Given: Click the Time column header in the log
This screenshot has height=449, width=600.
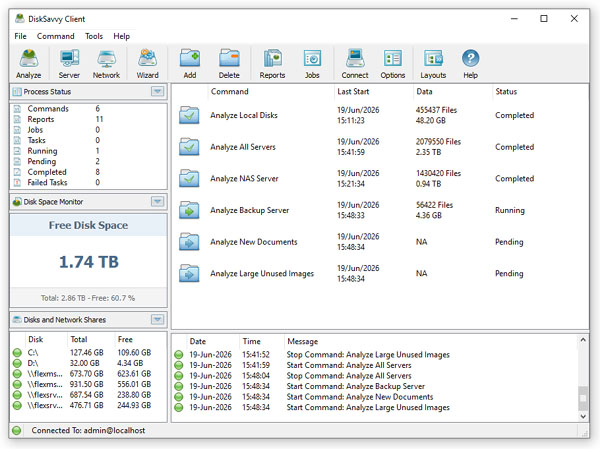Looking at the screenshot, I should coord(262,341).
